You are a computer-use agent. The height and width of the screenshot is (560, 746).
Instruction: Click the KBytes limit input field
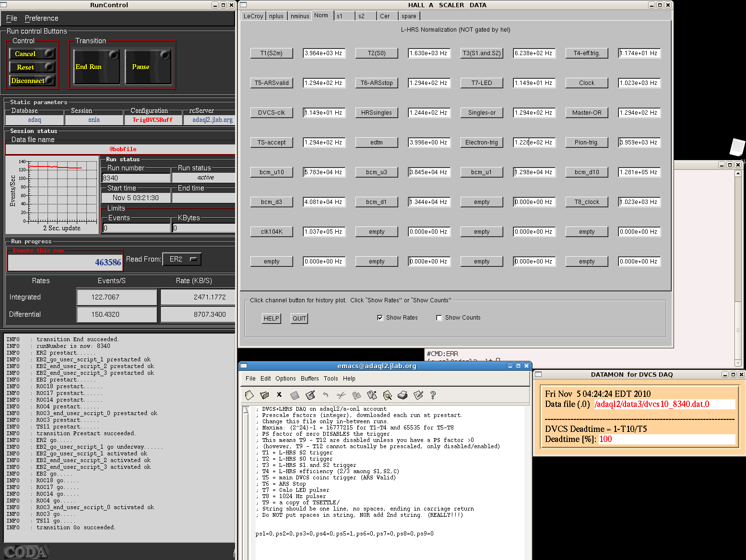pos(204,228)
